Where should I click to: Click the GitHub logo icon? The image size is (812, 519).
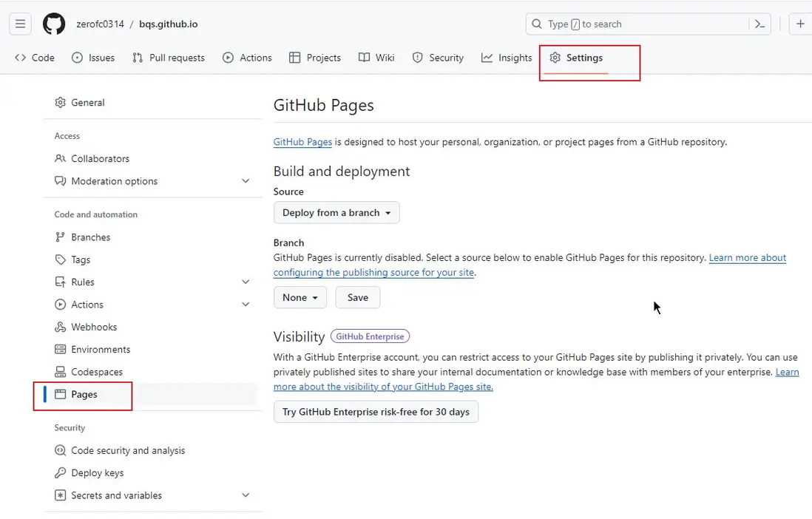pyautogui.click(x=53, y=24)
